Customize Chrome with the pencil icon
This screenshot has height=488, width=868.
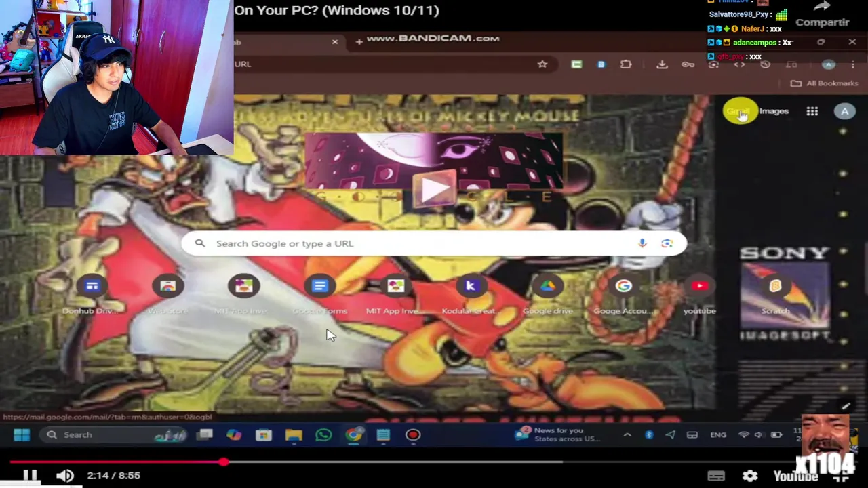pyautogui.click(x=846, y=405)
